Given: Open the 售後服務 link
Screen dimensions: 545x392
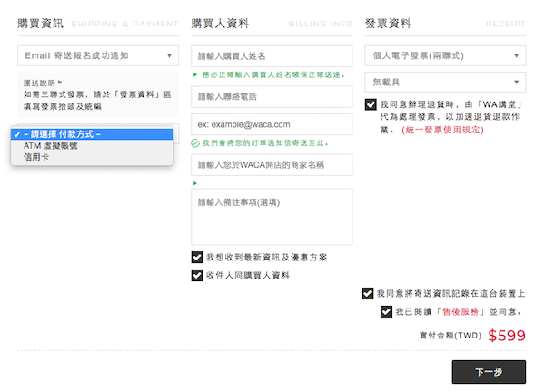Looking at the screenshot, I should pos(461,311).
